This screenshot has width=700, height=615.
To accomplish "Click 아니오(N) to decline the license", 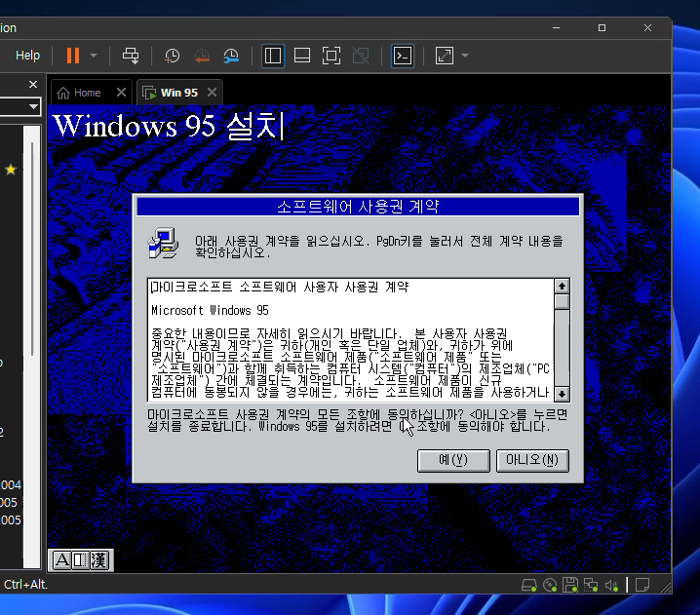I will [x=532, y=460].
